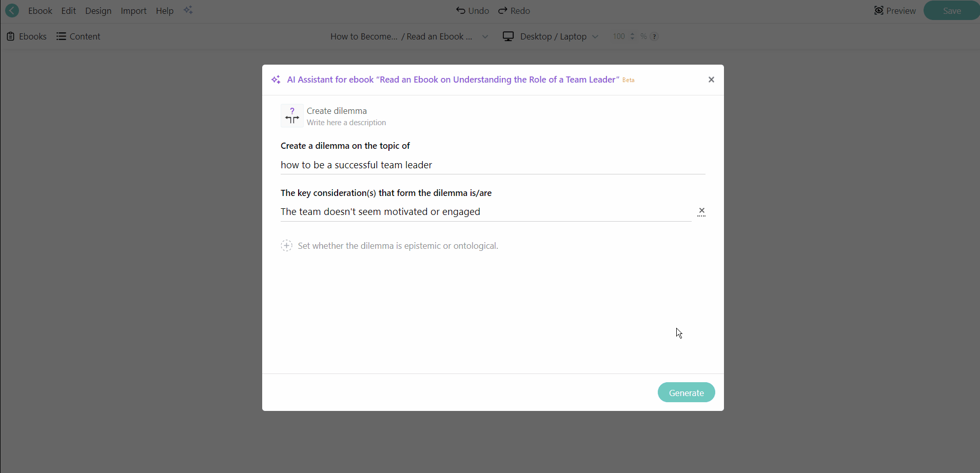This screenshot has width=980, height=473.
Task: Click the Create dilemma icon tile
Action: pyautogui.click(x=292, y=116)
